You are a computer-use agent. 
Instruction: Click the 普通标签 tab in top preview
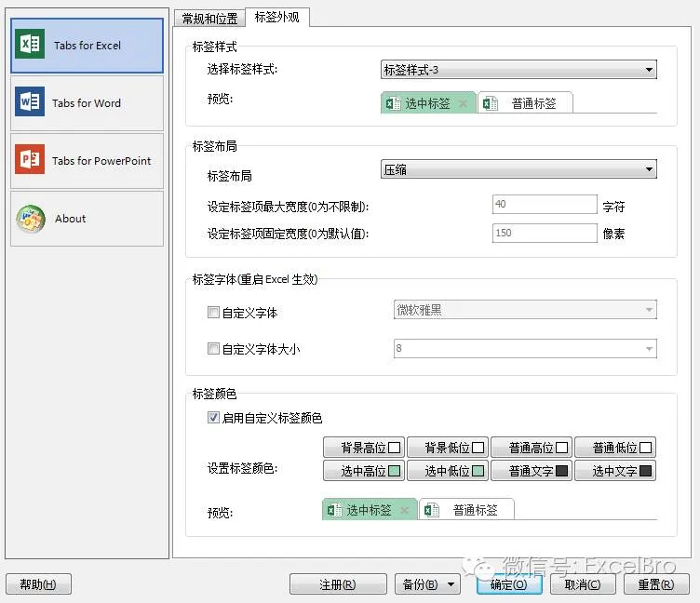(525, 103)
